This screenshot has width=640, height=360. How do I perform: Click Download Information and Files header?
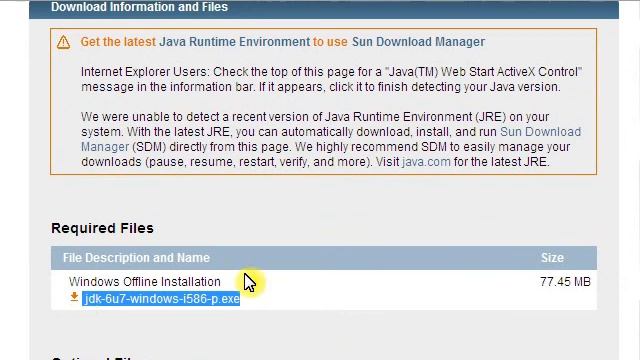pos(139,7)
